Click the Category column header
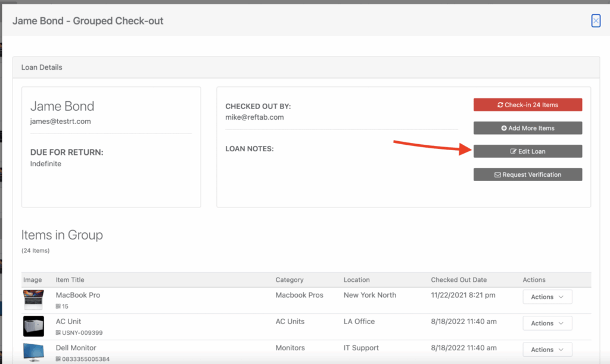610x364 pixels. coord(290,279)
